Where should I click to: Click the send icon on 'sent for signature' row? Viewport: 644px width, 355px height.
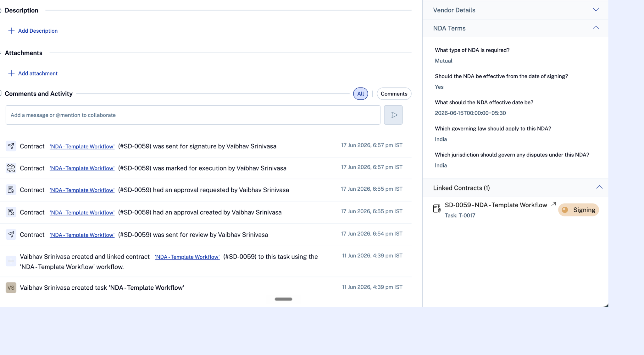(11, 146)
